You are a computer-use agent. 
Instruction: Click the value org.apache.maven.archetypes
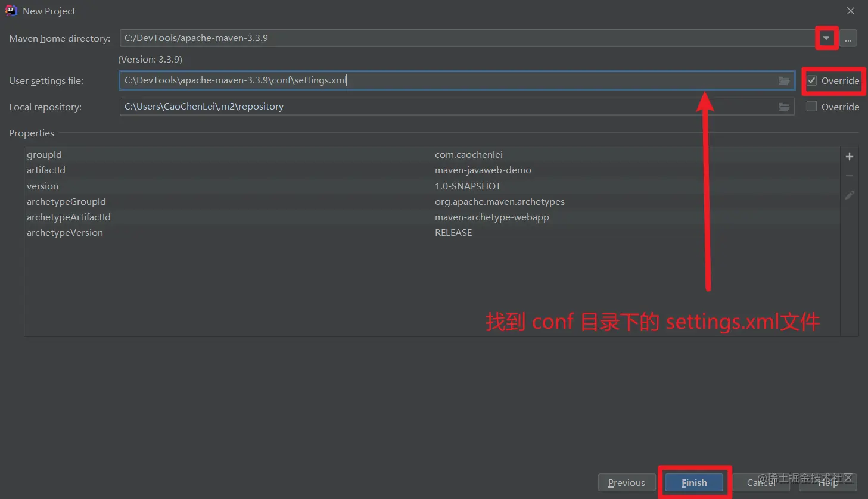500,201
